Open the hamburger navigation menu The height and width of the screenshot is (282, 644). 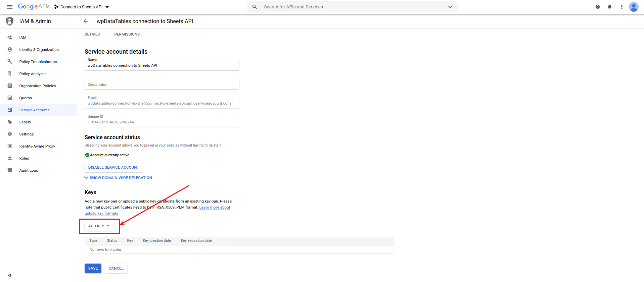[10, 7]
